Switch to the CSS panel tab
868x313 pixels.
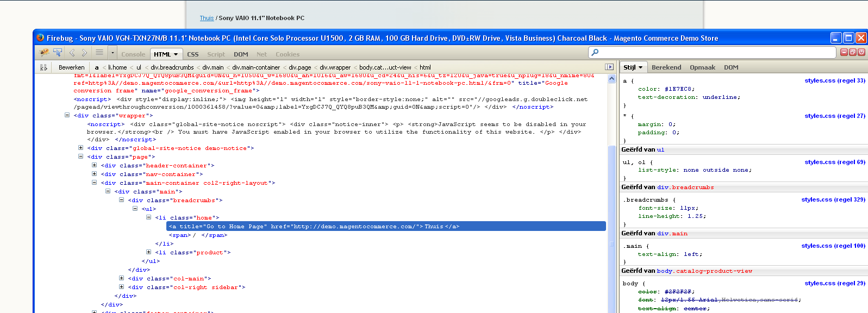click(x=193, y=54)
